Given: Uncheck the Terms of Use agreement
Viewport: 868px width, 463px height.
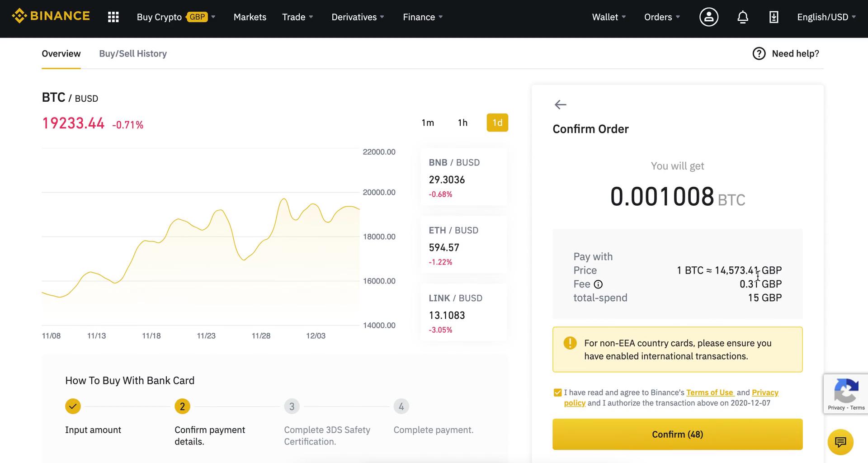Looking at the screenshot, I should (557, 392).
